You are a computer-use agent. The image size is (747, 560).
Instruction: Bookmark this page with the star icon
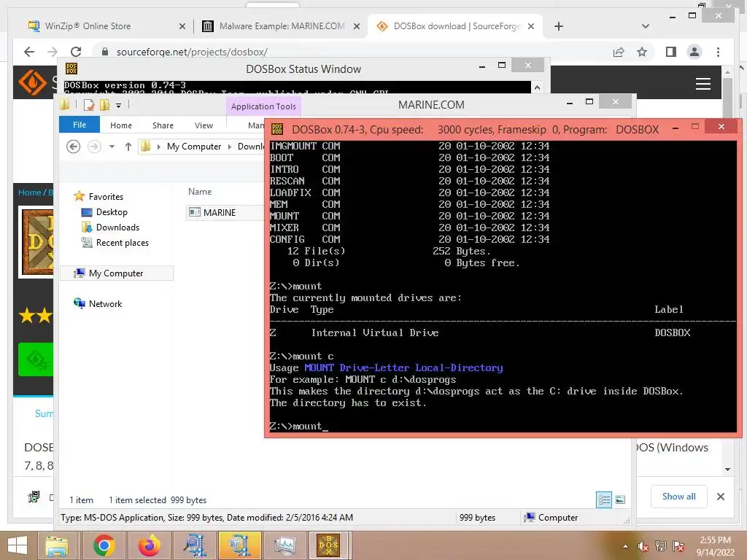(642, 52)
